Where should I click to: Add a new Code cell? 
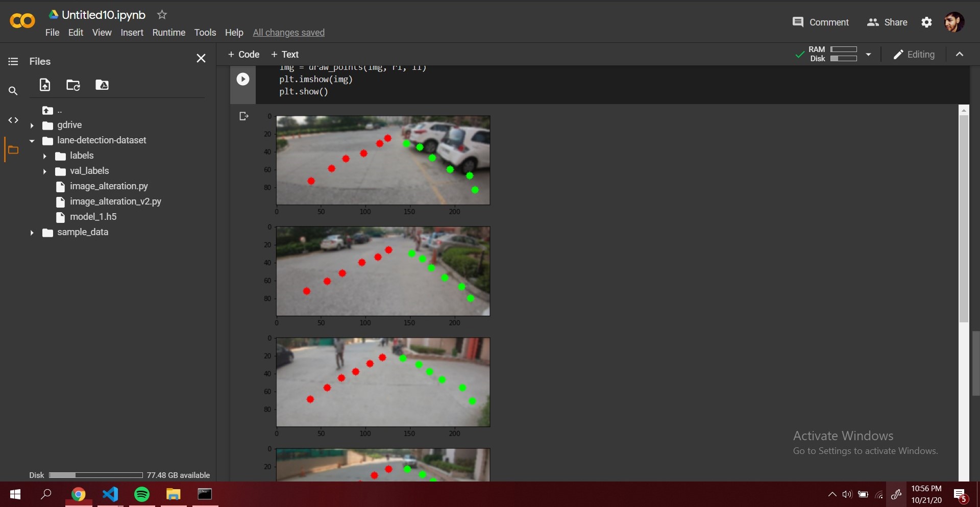click(x=243, y=54)
